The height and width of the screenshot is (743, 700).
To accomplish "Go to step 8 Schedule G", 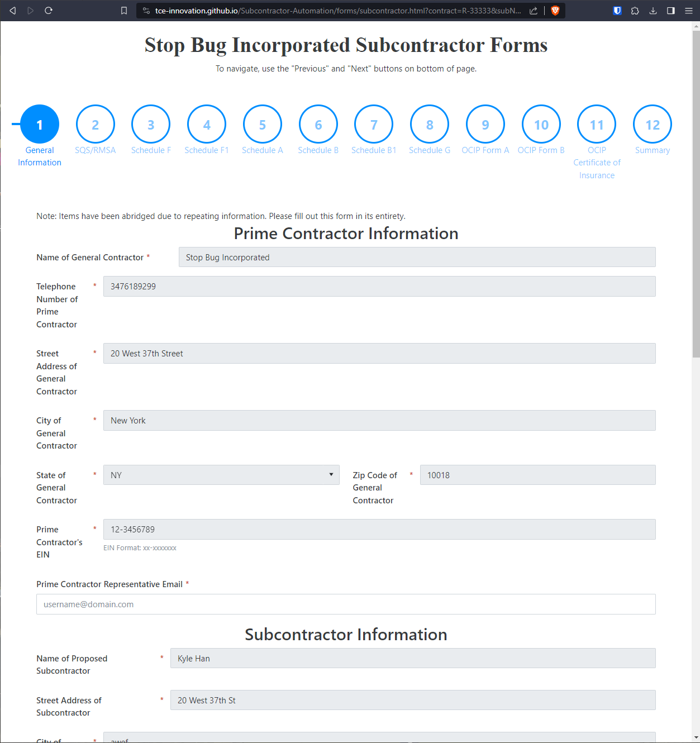I will (430, 124).
